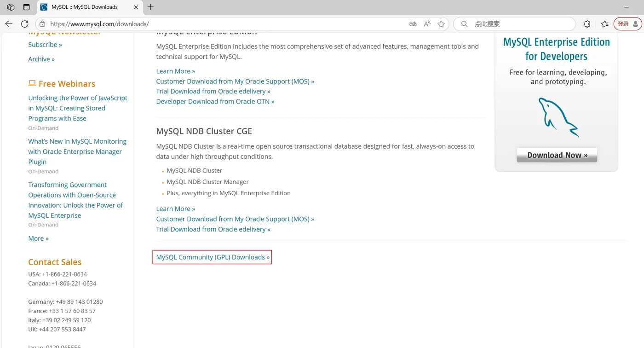The height and width of the screenshot is (348, 644).
Task: Click the laptop icon beside Free Webinars
Action: click(32, 83)
